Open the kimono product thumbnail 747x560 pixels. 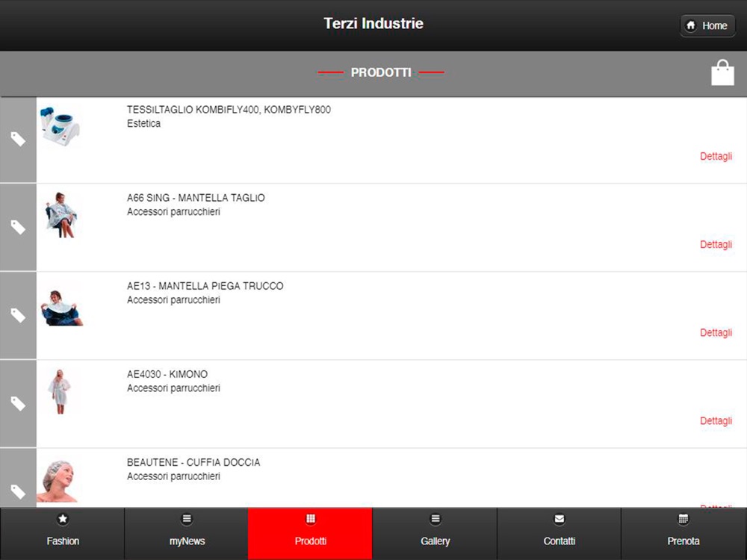60,391
